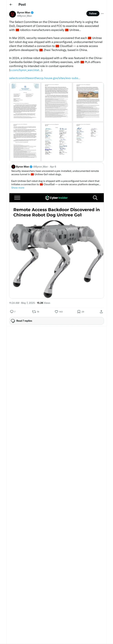The width and height of the screenshot is (113, 644).
Task: Open the selectcommitteeontheccp.house.gov link
Action: coord(45,78)
